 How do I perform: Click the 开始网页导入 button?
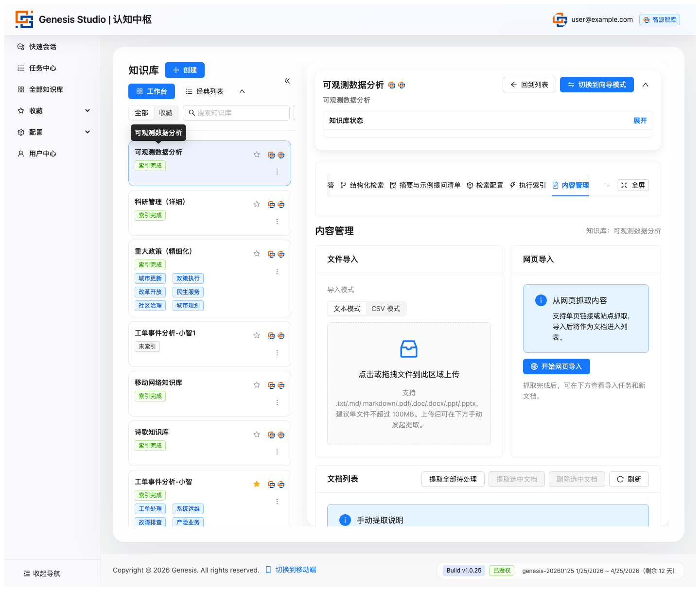pyautogui.click(x=556, y=366)
